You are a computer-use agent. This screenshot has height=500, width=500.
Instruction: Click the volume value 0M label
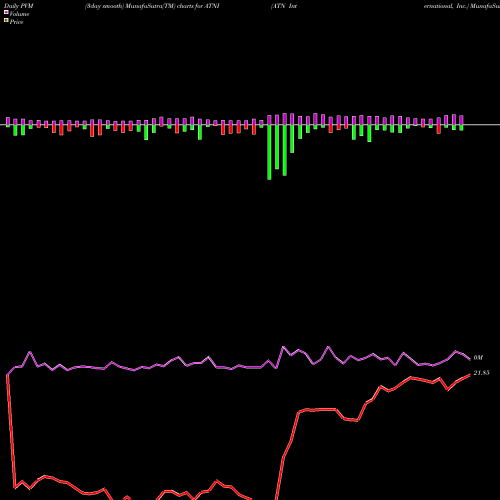click(x=478, y=358)
